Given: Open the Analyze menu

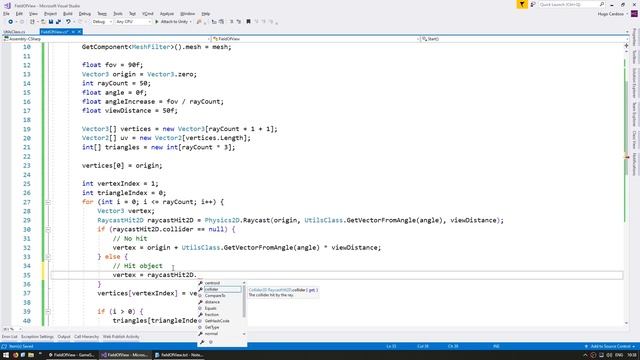Looking at the screenshot, I should [167, 14].
